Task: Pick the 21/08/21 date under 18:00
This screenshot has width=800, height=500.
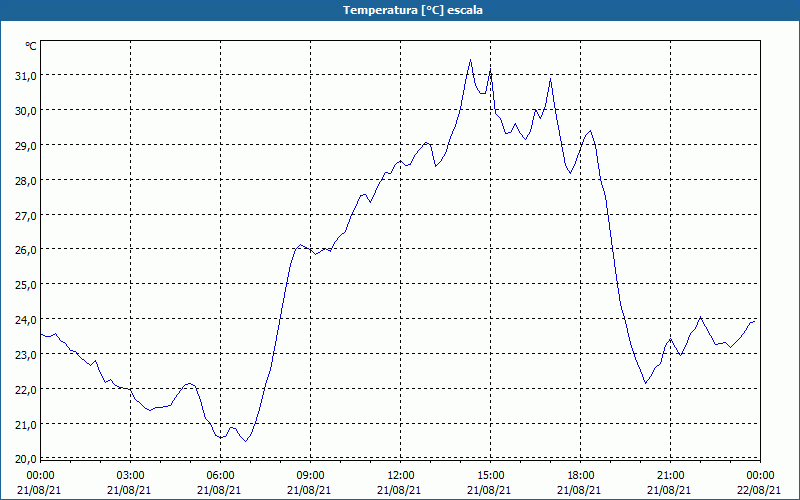Action: click(579, 490)
